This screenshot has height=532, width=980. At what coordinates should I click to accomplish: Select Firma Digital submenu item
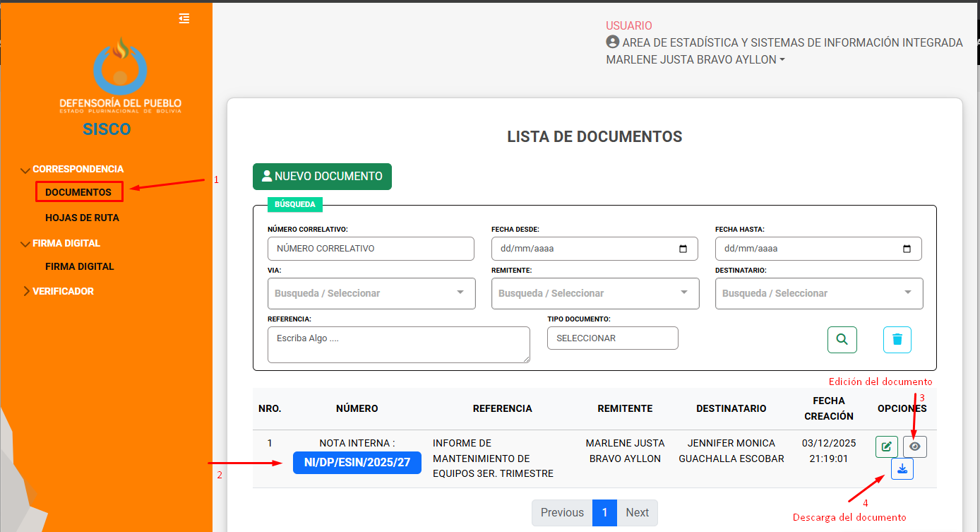(80, 266)
